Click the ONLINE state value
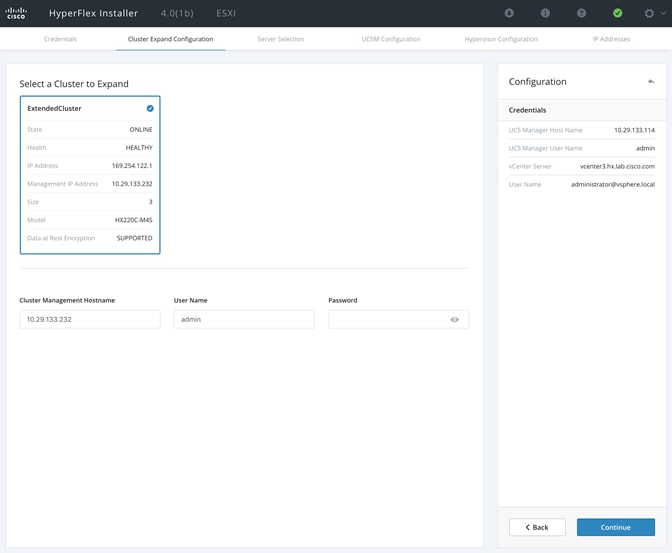 (x=141, y=129)
